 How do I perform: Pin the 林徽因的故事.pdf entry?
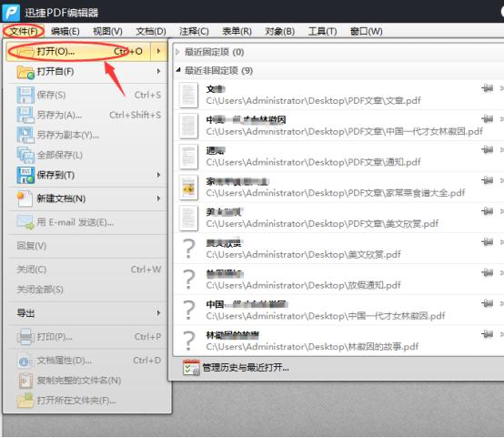pos(488,334)
